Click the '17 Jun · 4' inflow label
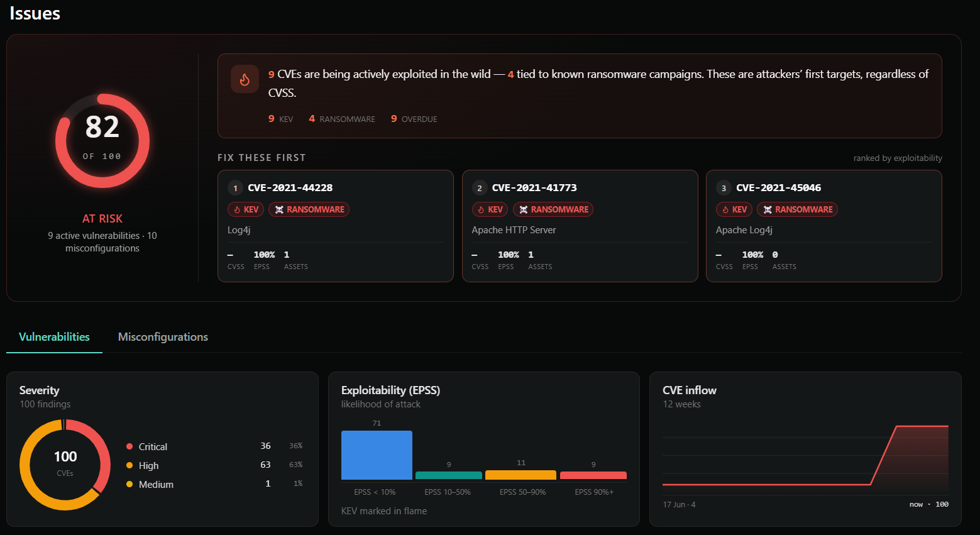Screen dimensions: 980x535 679,505
